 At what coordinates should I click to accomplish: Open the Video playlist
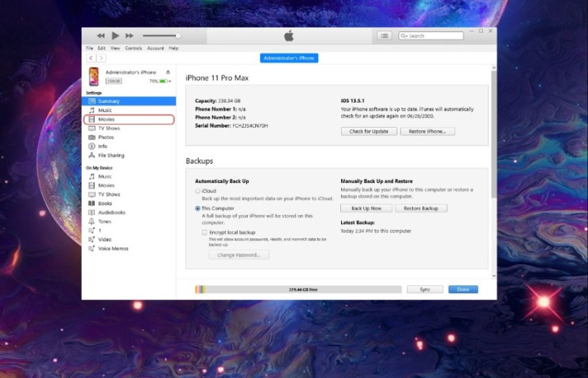pos(129,239)
